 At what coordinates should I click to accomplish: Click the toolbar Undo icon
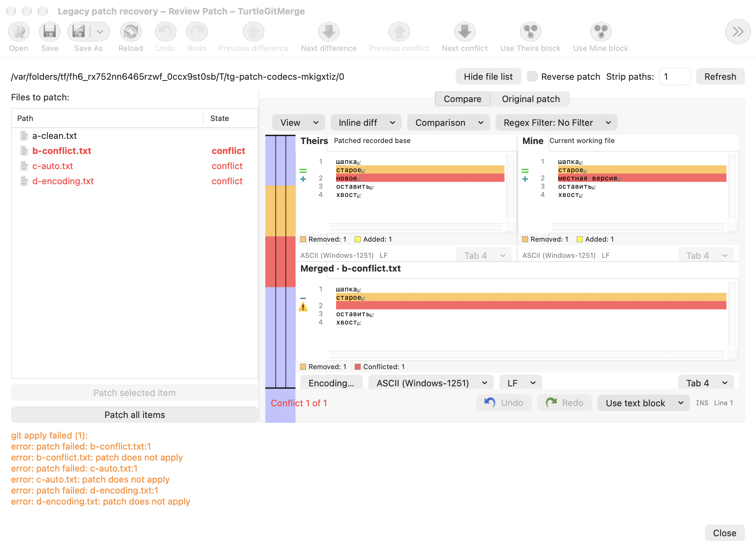(165, 32)
